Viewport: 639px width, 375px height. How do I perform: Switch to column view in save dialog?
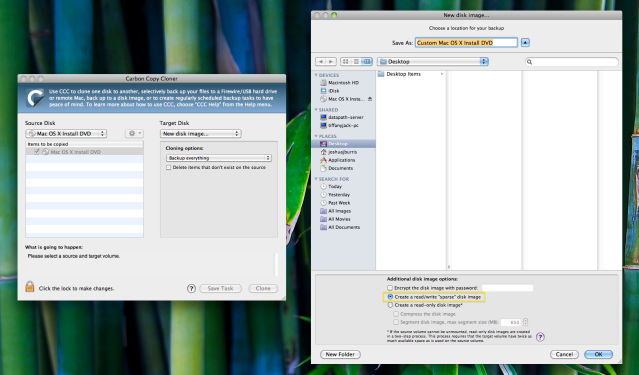tap(367, 62)
